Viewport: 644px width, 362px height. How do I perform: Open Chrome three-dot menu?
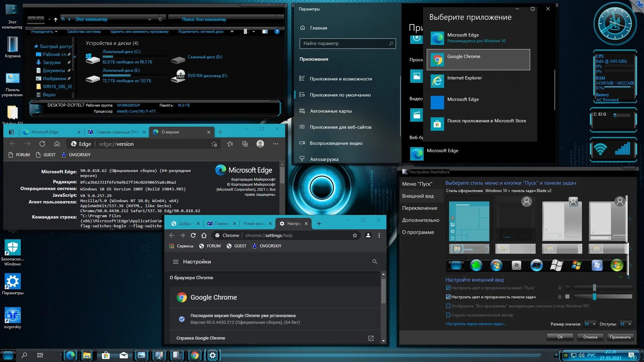(x=379, y=235)
